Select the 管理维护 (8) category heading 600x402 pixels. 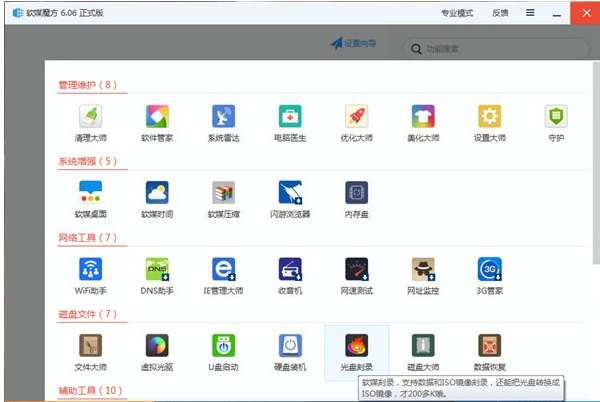coord(88,85)
